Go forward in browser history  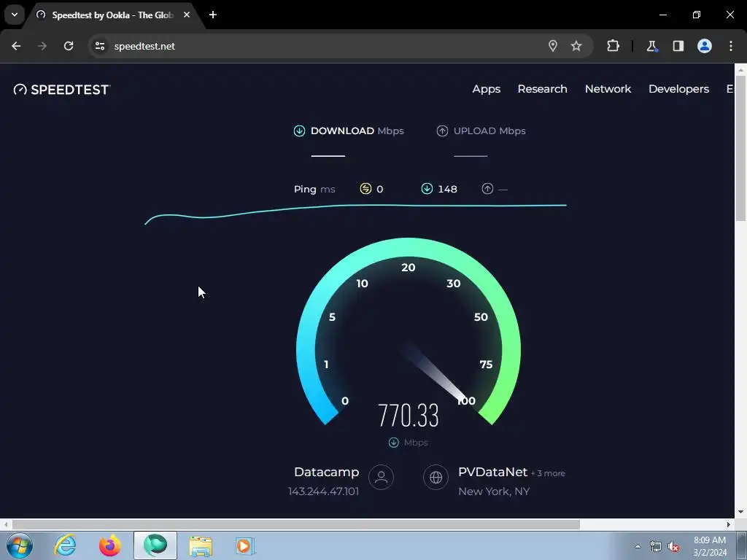42,46
